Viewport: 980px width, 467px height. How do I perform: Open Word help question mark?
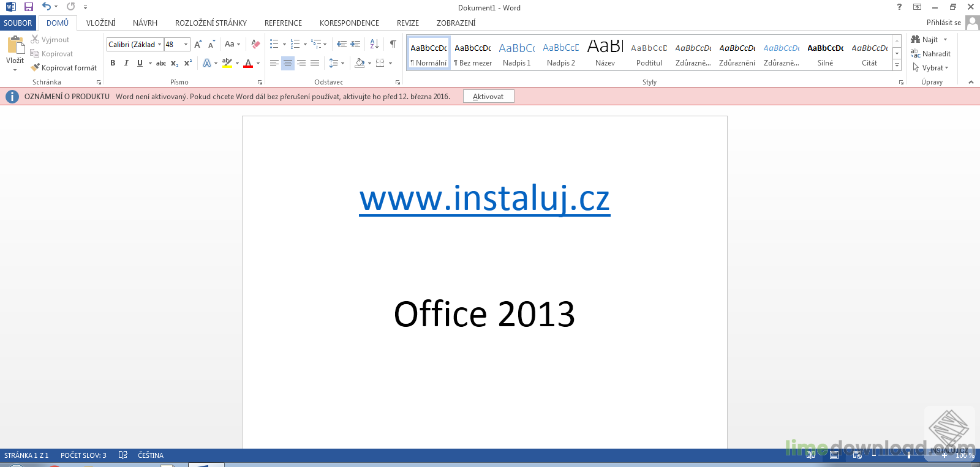point(899,7)
